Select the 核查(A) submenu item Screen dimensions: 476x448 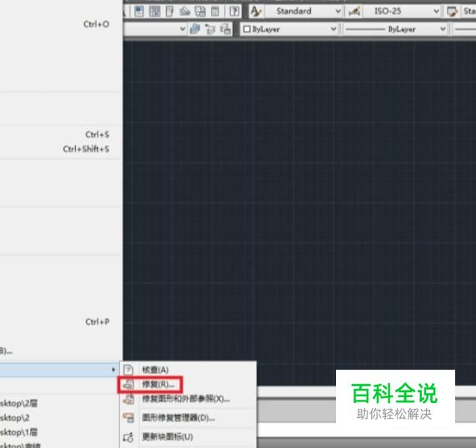[x=188, y=370]
